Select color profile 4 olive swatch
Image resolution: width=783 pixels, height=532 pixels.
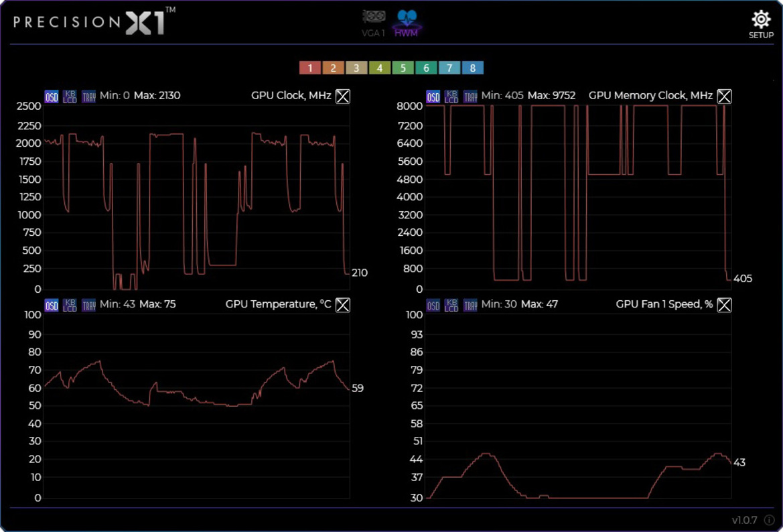point(380,68)
